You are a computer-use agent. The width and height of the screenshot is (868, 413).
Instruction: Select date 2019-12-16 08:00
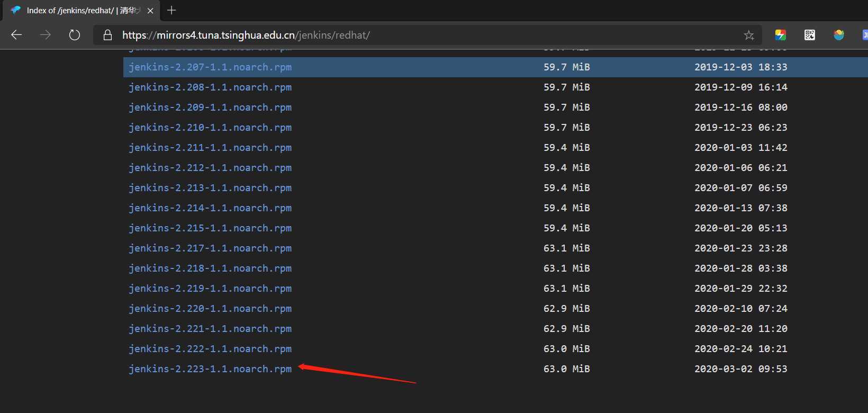(x=741, y=107)
